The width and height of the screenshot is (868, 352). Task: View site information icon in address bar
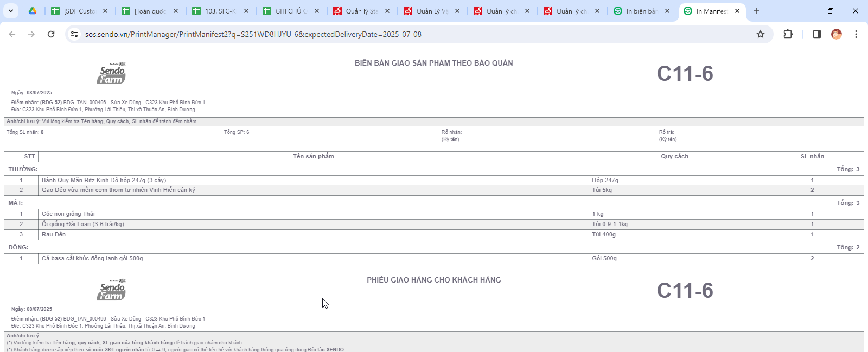tap(75, 34)
